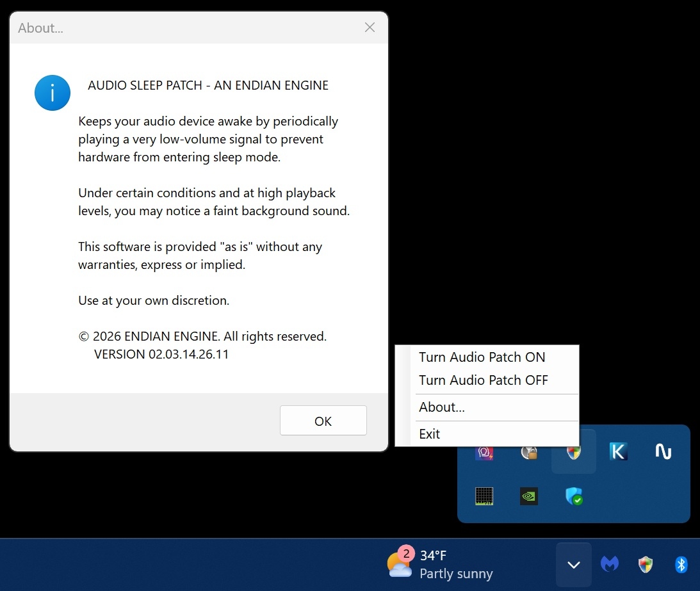Click the Malwarebytes icon on the taskbar
700x591 pixels.
point(609,564)
